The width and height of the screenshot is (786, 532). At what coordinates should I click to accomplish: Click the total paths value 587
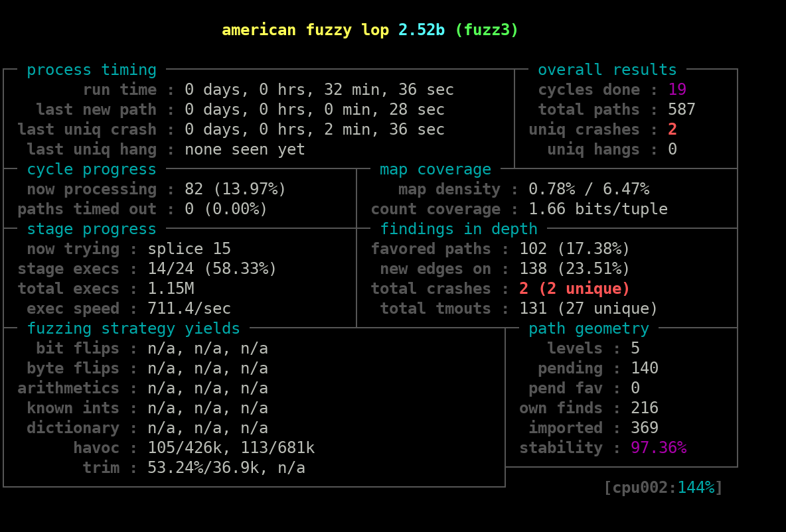[x=681, y=109]
